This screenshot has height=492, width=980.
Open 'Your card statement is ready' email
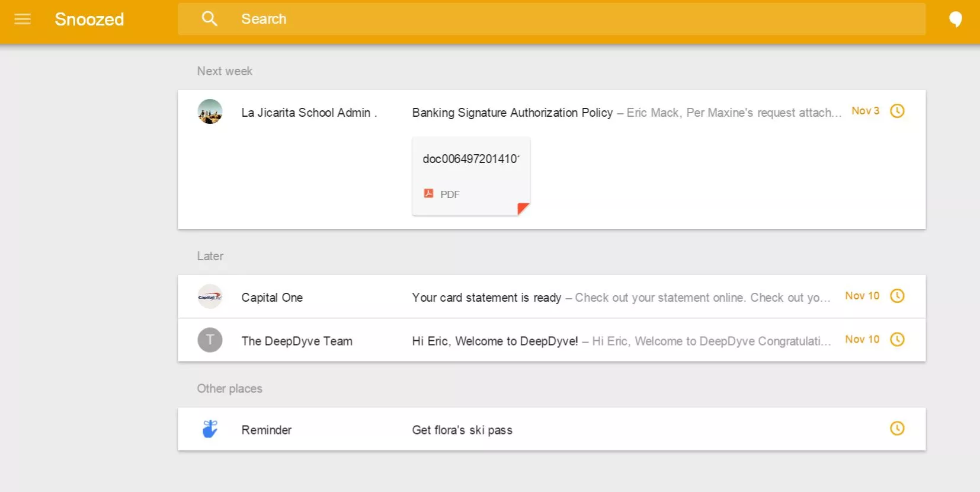486,298
